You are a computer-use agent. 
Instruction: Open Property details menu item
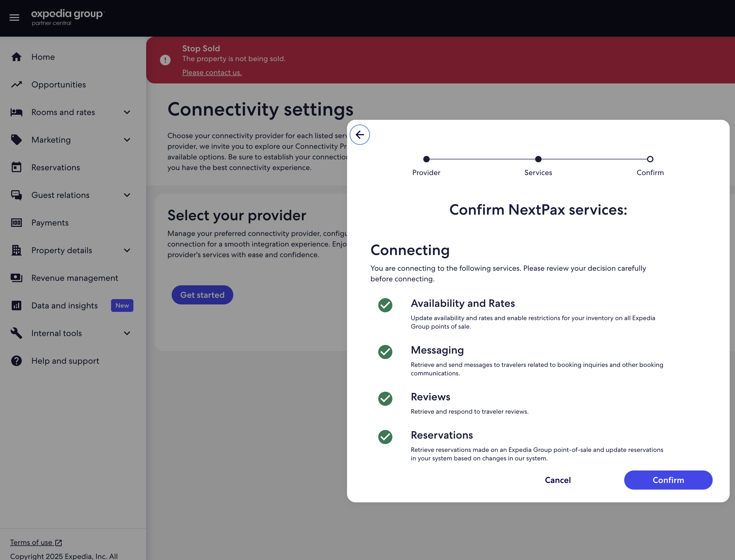coord(62,250)
